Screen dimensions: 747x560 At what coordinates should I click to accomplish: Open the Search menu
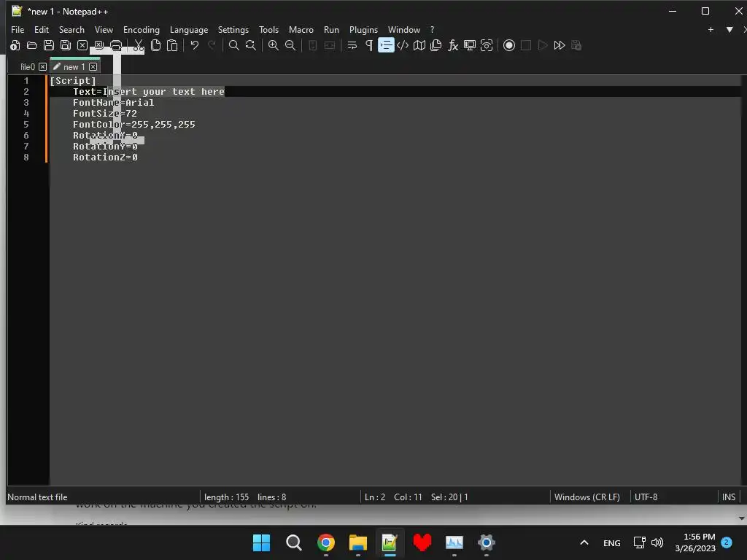tap(71, 29)
